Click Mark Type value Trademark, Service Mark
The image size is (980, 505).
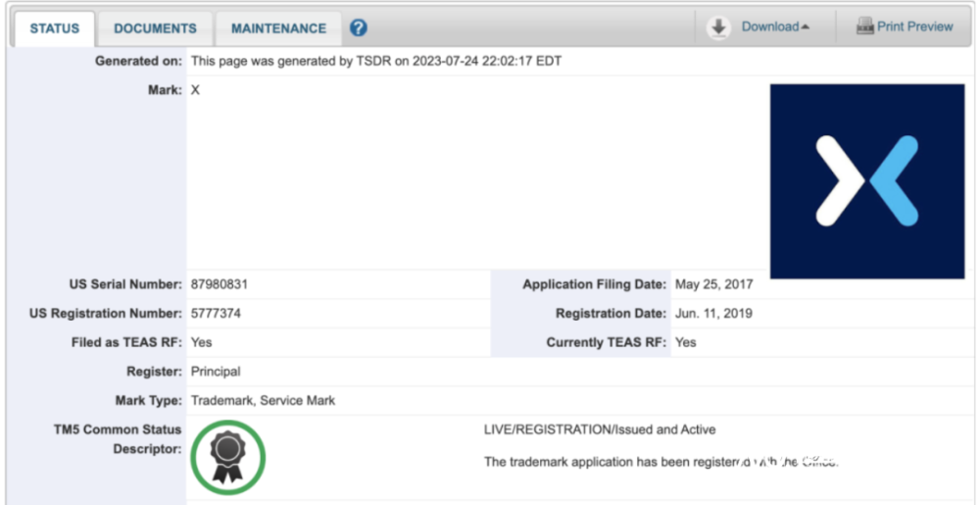tap(263, 401)
